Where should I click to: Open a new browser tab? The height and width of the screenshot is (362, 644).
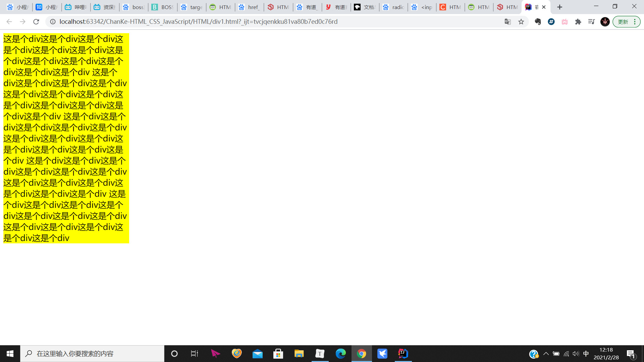pyautogui.click(x=559, y=7)
